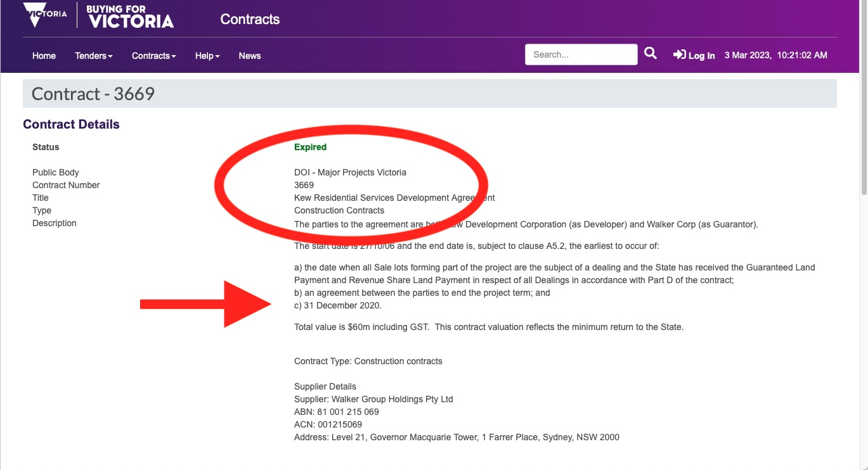Open the Contracts dropdown in navigation bar
Image resolution: width=868 pixels, height=470 pixels.
click(x=153, y=56)
